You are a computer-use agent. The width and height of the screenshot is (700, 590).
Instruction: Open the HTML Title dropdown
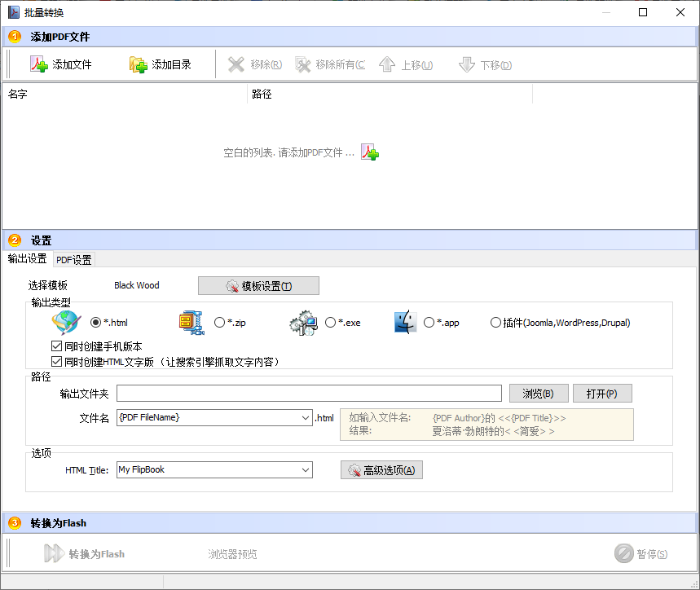(305, 469)
